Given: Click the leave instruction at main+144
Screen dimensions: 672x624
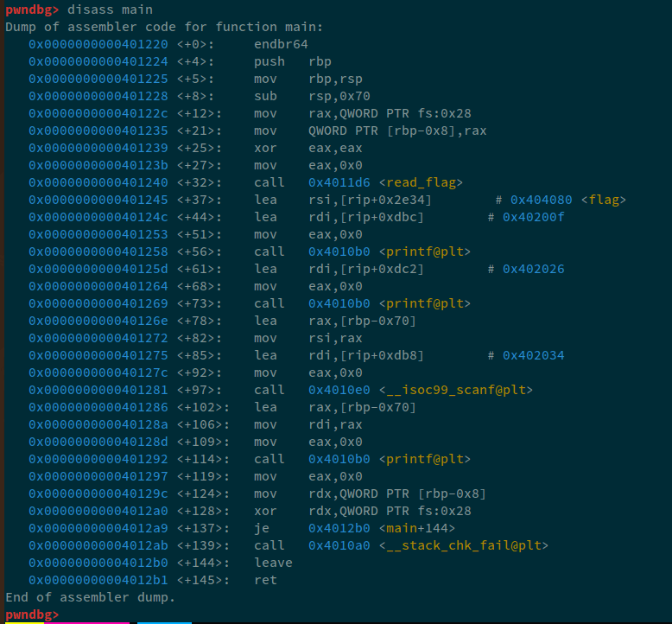Looking at the screenshot, I should tap(273, 563).
